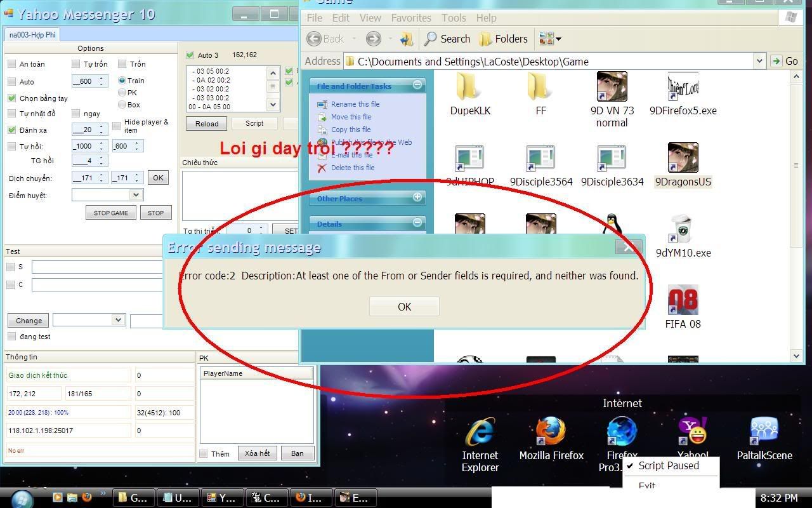Click the Copy this file task
This screenshot has height=508, width=812.
[351, 130]
